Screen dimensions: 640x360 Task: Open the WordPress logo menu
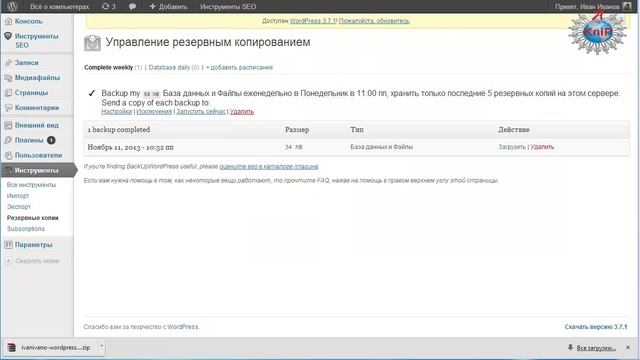click(x=13, y=7)
